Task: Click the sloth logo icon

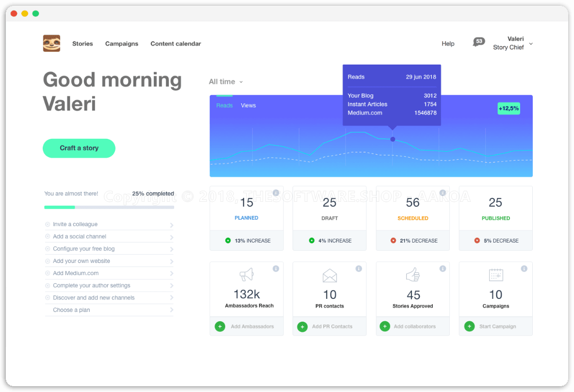Action: [x=51, y=44]
